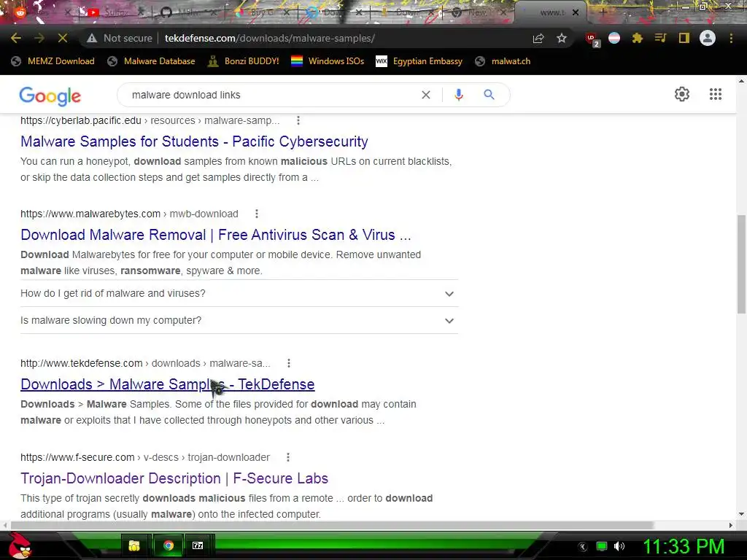Open options for malwarebytes.com result

[257, 214]
